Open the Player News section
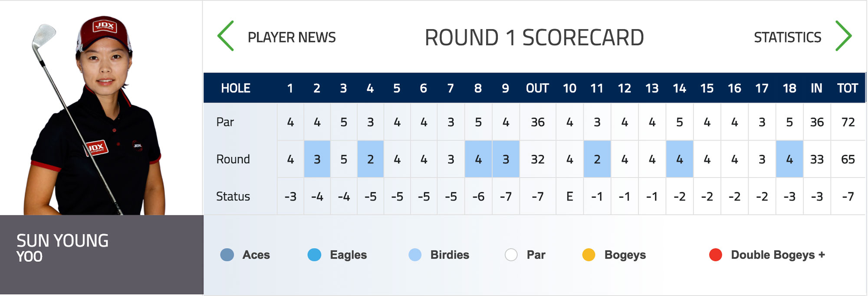 point(291,37)
